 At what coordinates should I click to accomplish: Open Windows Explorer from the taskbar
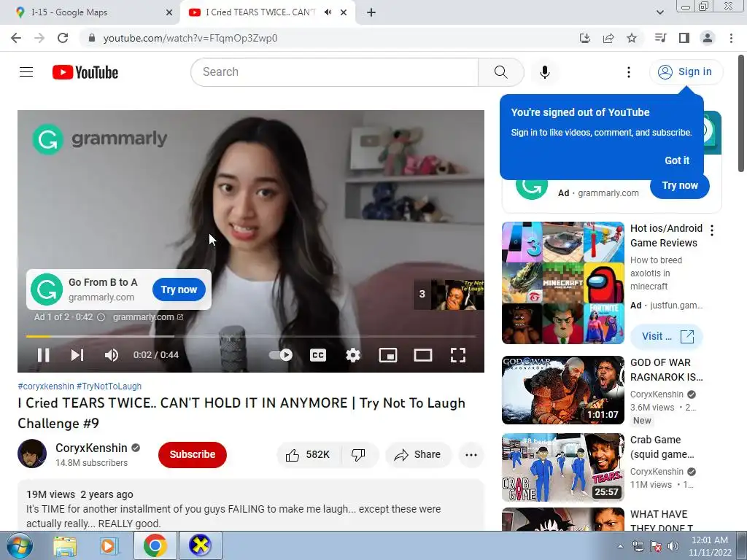pyautogui.click(x=65, y=545)
